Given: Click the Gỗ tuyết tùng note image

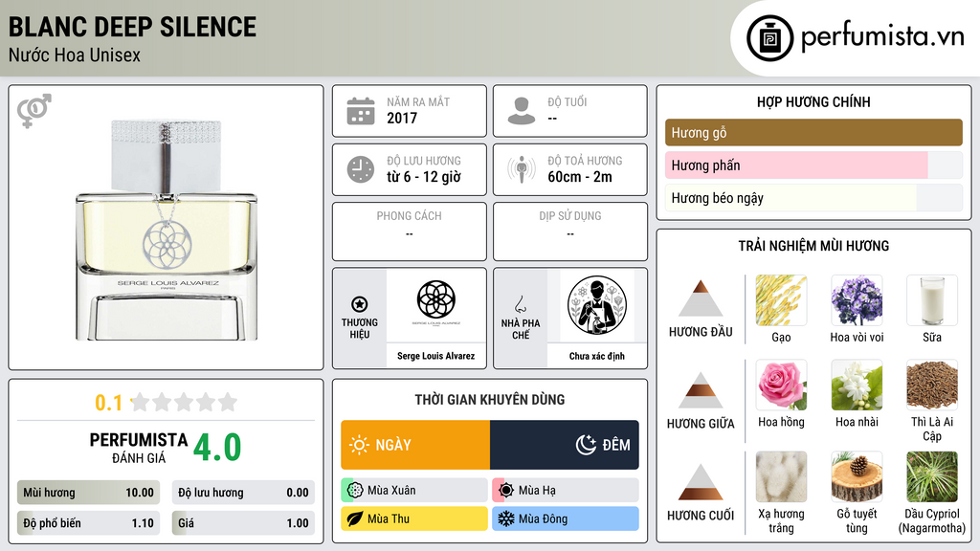Looking at the screenshot, I should tap(857, 476).
